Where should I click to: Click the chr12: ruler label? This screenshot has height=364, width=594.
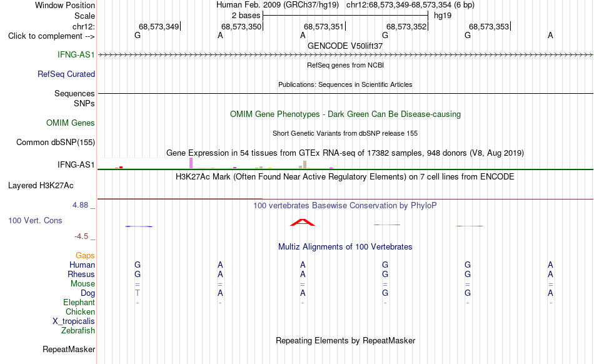83,26
